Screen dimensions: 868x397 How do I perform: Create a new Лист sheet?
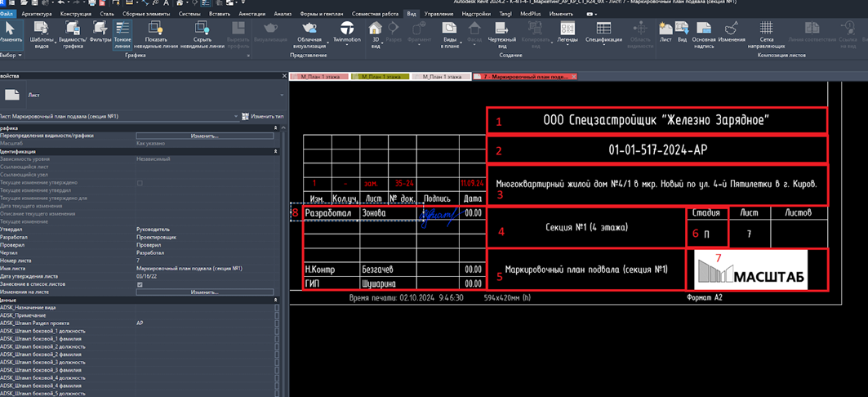click(665, 32)
